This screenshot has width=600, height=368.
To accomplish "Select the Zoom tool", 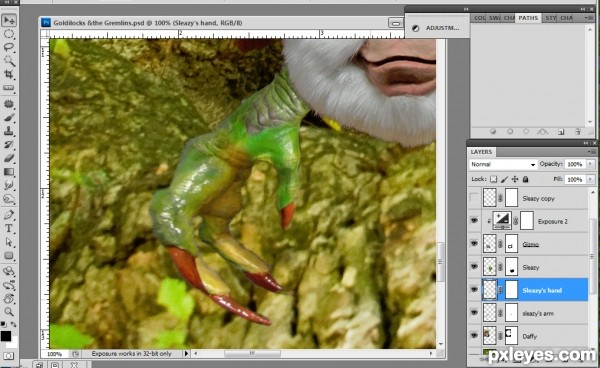I will pyautogui.click(x=9, y=312).
